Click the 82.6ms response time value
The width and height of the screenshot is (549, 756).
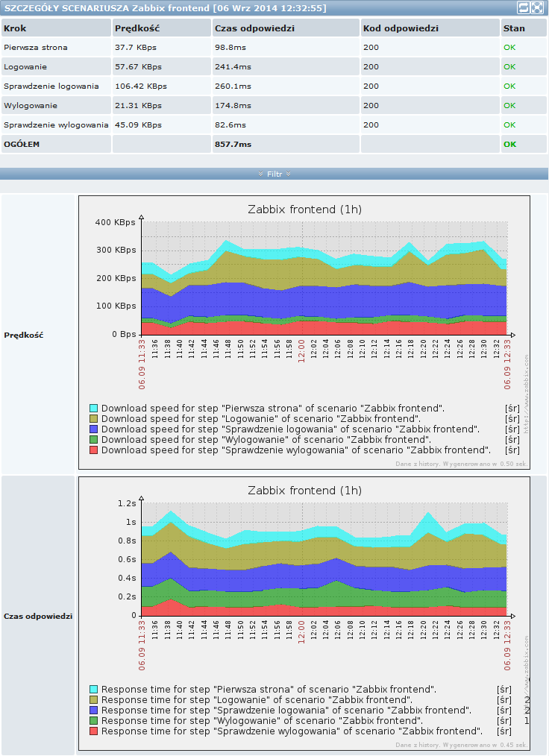click(230, 125)
